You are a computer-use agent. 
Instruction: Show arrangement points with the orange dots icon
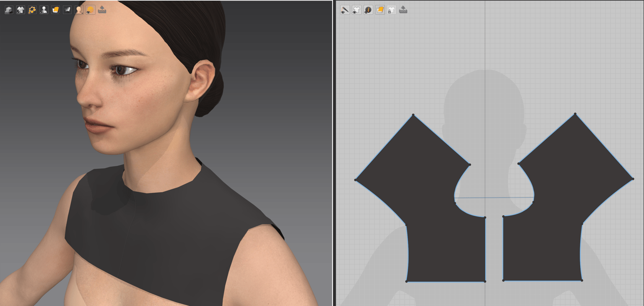pyautogui.click(x=32, y=10)
